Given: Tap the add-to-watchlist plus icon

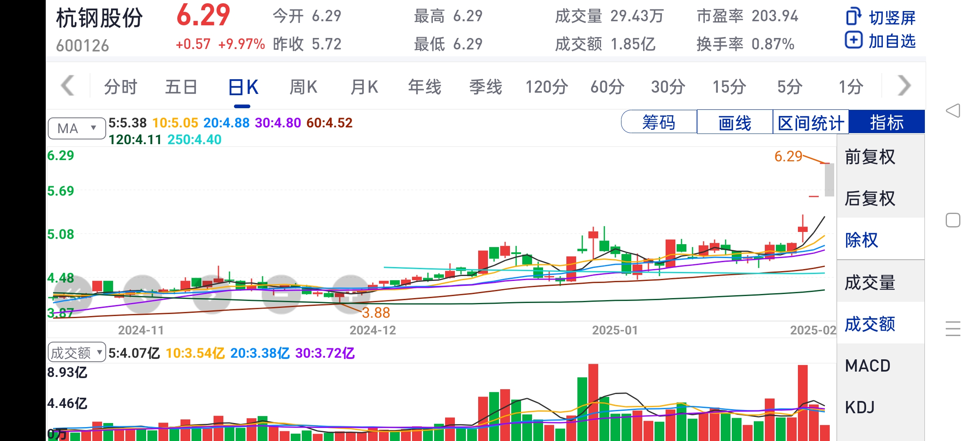Looking at the screenshot, I should 853,40.
